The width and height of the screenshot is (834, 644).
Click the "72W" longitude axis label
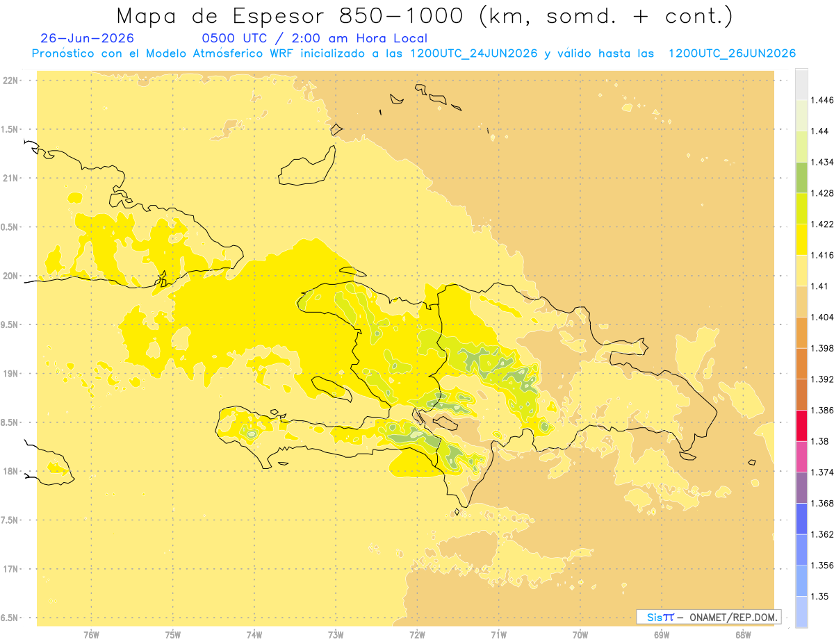tap(417, 634)
